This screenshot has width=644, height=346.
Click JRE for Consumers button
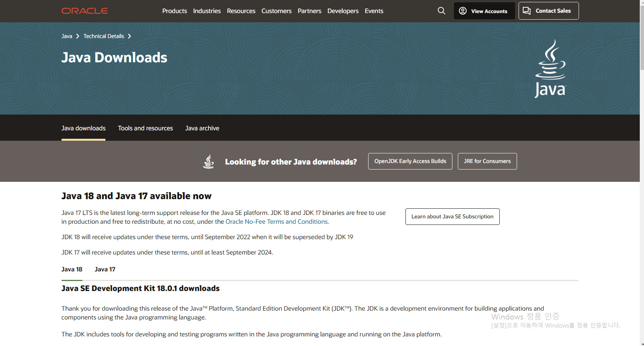487,161
